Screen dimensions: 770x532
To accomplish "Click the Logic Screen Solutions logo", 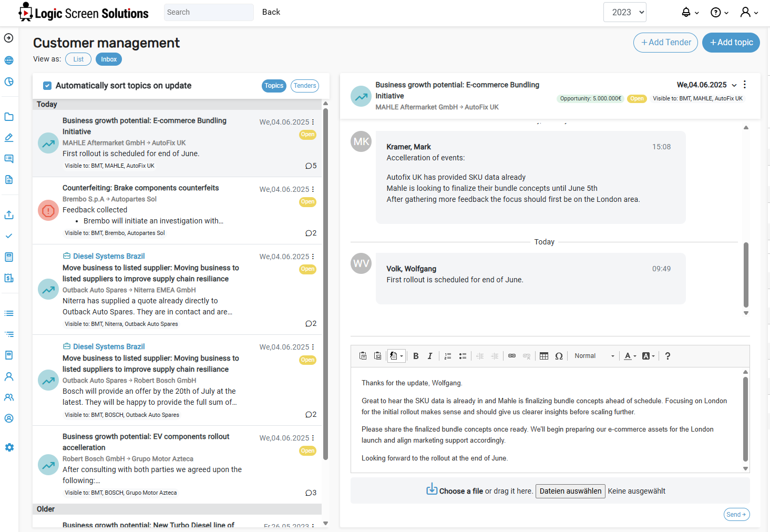I will click(x=84, y=13).
